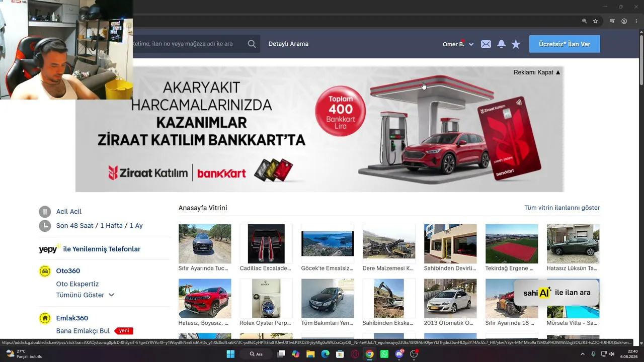Open Chrome three-dot menu

click(636, 21)
